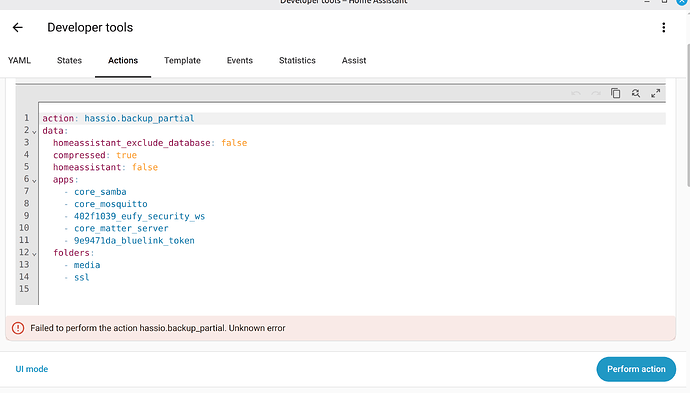690x393 pixels.
Task: Click the hassio.backup_partial action value
Action: [x=139, y=118]
